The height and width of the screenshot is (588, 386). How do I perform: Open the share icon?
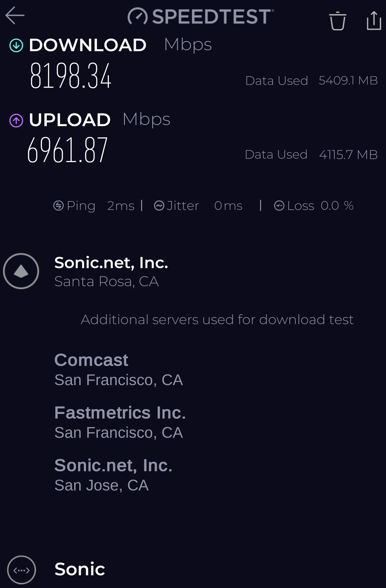pos(374,20)
